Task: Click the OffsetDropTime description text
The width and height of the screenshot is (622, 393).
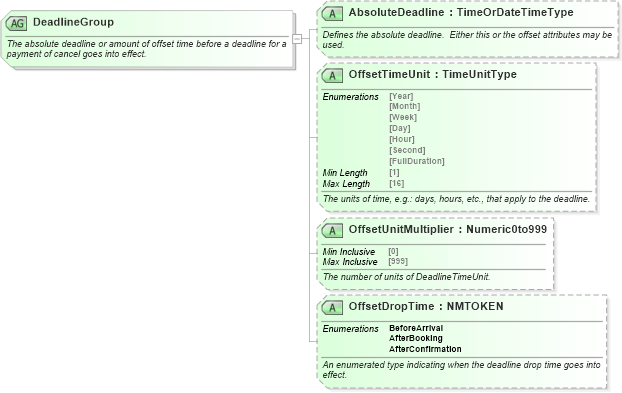Action: click(461, 370)
